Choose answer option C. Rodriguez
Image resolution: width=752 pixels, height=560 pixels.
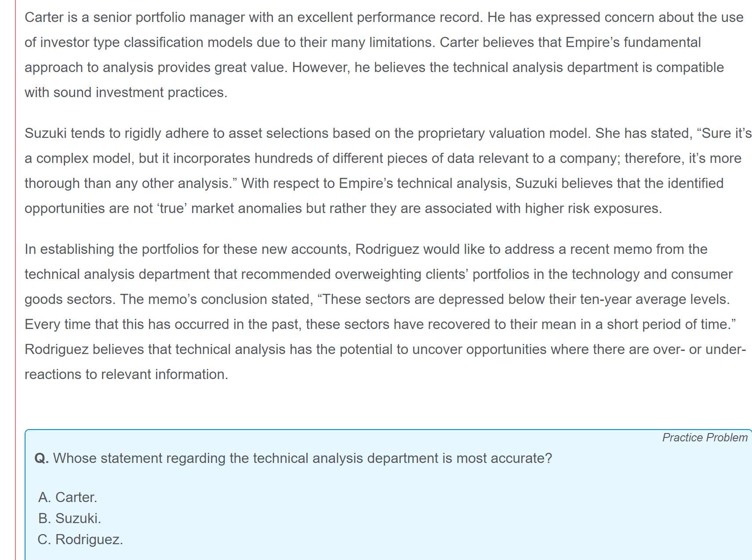tap(80, 539)
